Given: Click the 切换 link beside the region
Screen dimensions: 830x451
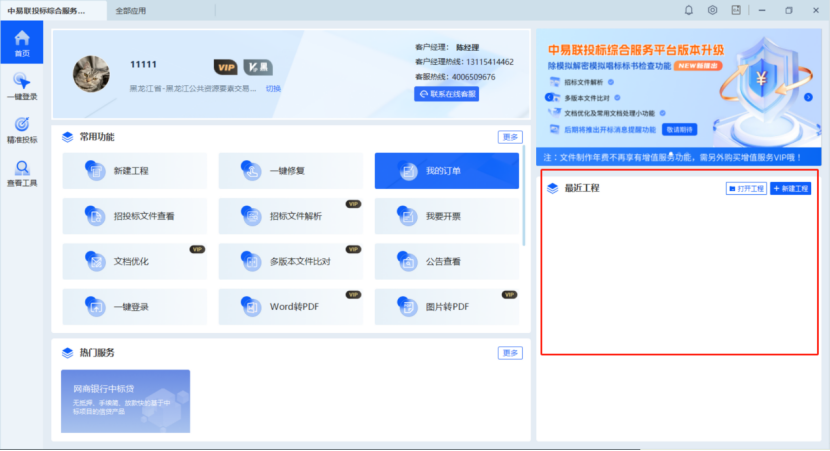Looking at the screenshot, I should (x=273, y=89).
